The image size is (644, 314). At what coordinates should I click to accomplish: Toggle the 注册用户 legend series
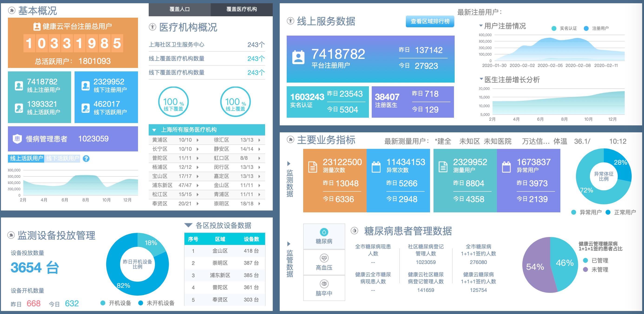pyautogui.click(x=596, y=28)
